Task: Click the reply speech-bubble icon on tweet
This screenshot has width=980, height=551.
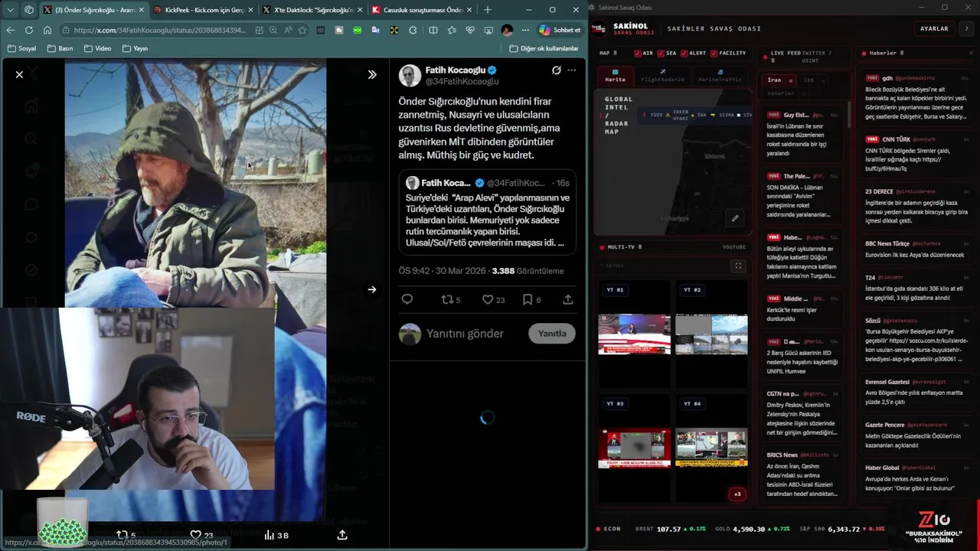Action: [x=407, y=299]
